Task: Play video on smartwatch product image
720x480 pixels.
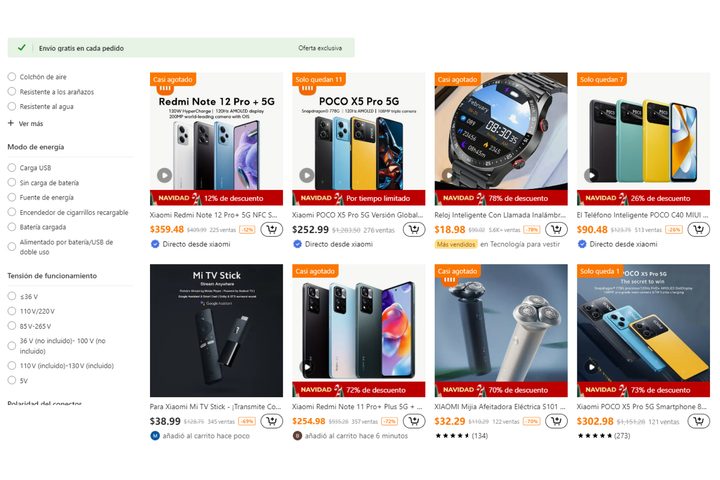Action: [x=449, y=175]
